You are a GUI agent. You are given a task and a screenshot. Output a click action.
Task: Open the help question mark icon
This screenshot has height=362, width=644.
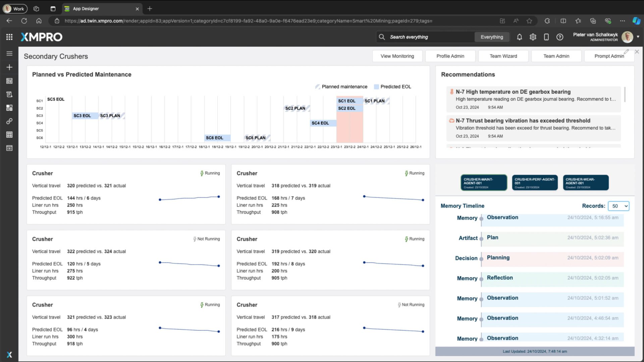click(x=559, y=37)
